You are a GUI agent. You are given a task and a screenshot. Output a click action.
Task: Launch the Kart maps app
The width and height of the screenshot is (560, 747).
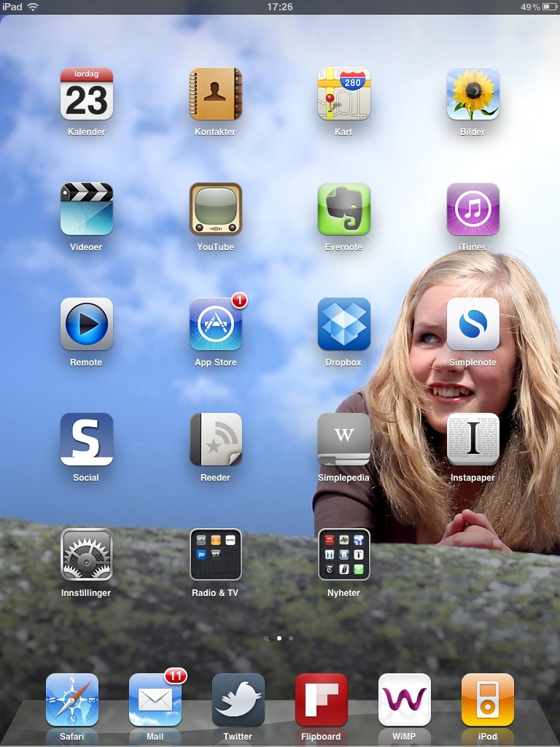(344, 93)
